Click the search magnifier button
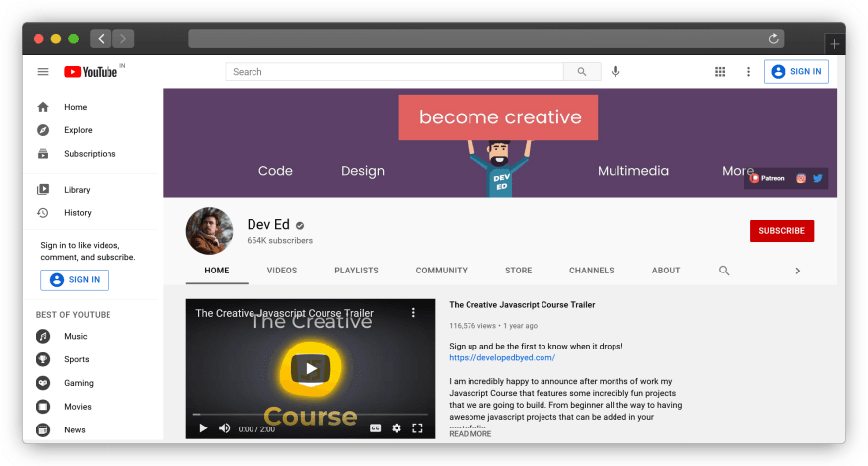Viewport: 868px width, 466px height. click(582, 72)
